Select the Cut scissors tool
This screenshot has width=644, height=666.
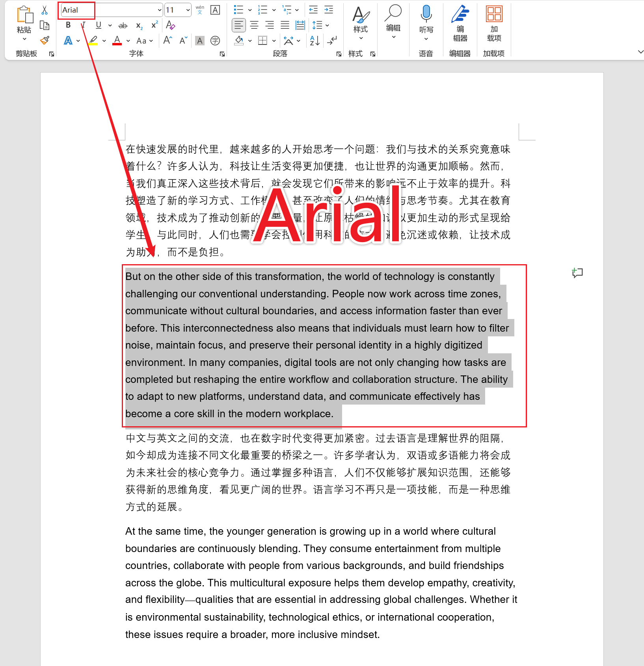(x=45, y=10)
